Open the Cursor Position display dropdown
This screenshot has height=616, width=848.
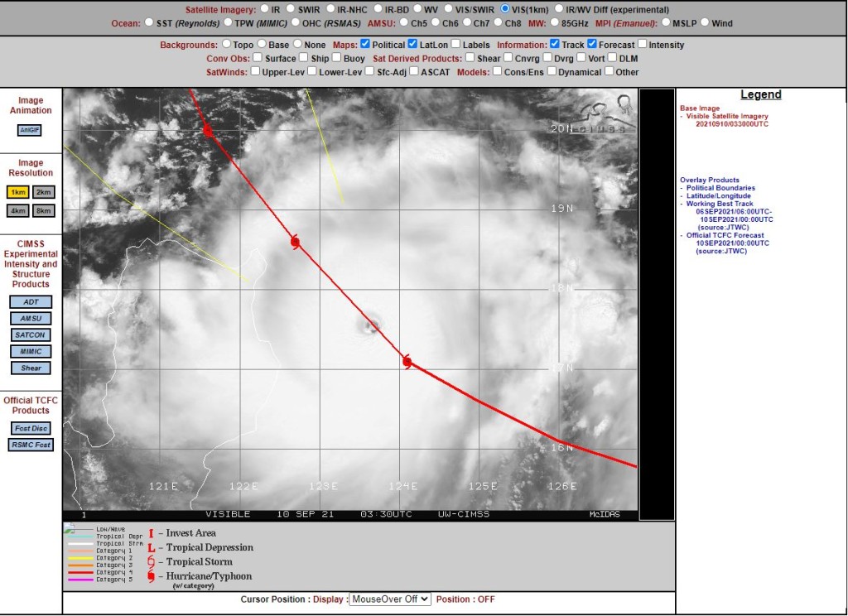pyautogui.click(x=390, y=599)
